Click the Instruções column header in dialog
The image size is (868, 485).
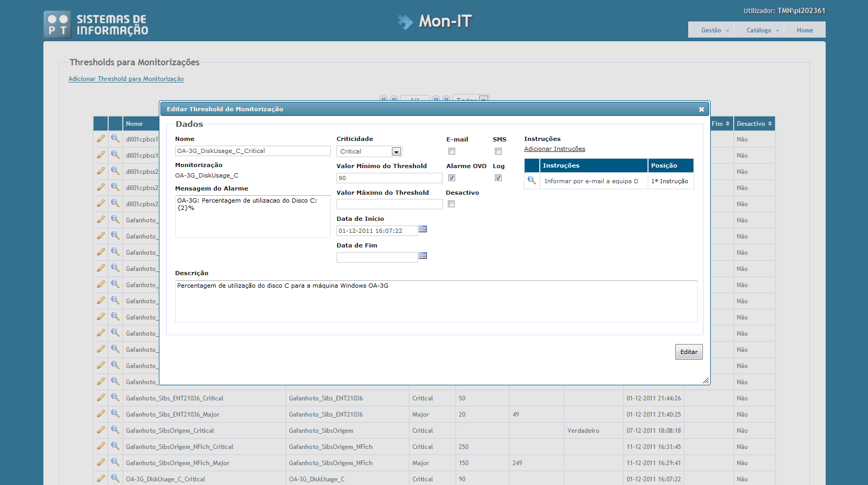pyautogui.click(x=594, y=165)
